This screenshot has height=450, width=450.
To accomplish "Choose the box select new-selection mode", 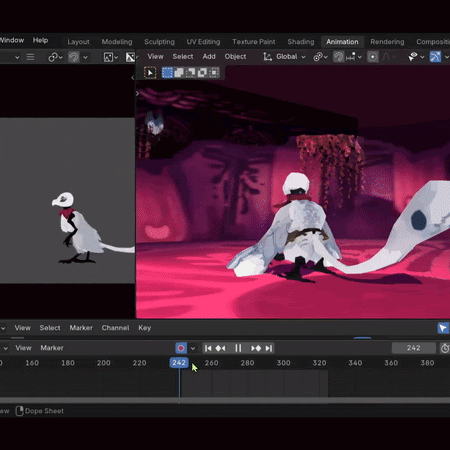I will click(167, 72).
